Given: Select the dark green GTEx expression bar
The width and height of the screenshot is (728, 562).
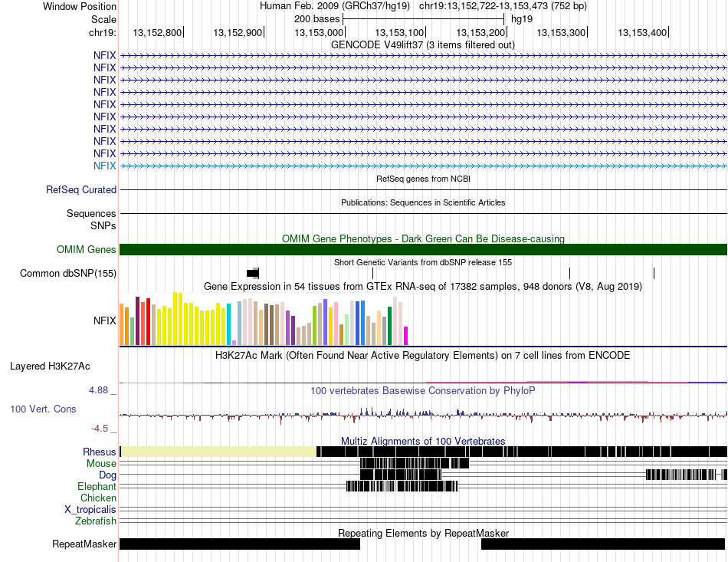Looking at the screenshot, I should point(389,326).
